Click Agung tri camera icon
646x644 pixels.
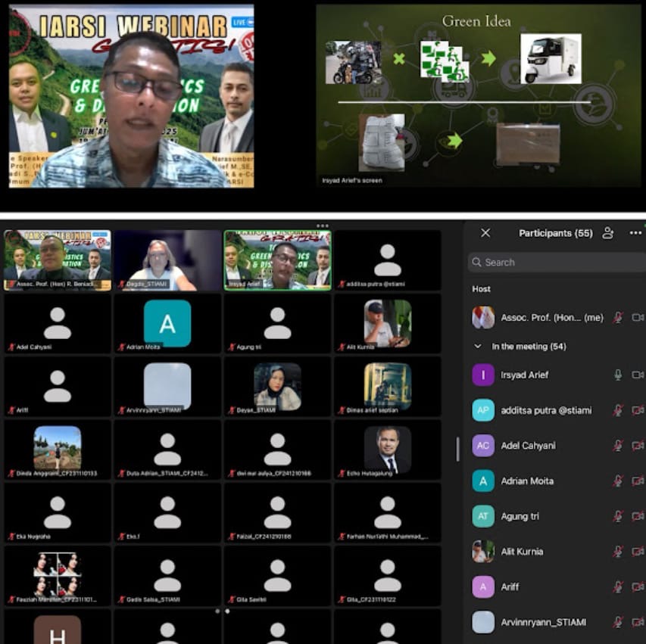(x=638, y=516)
